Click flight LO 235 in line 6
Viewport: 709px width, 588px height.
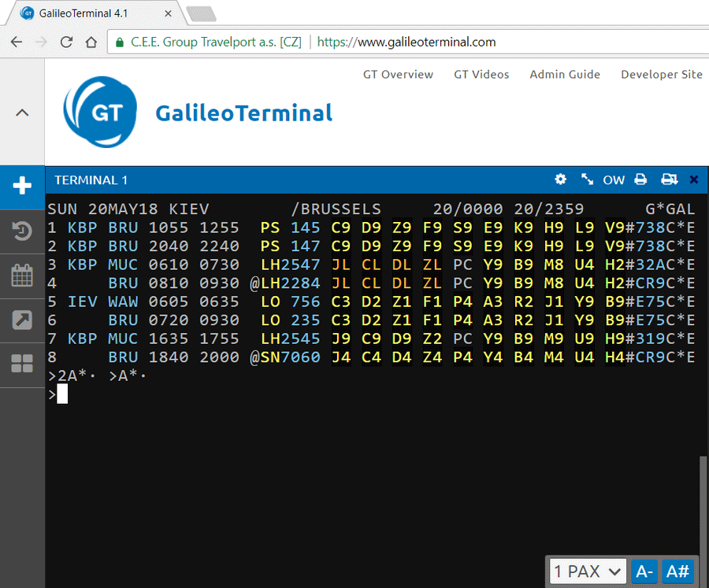click(290, 320)
